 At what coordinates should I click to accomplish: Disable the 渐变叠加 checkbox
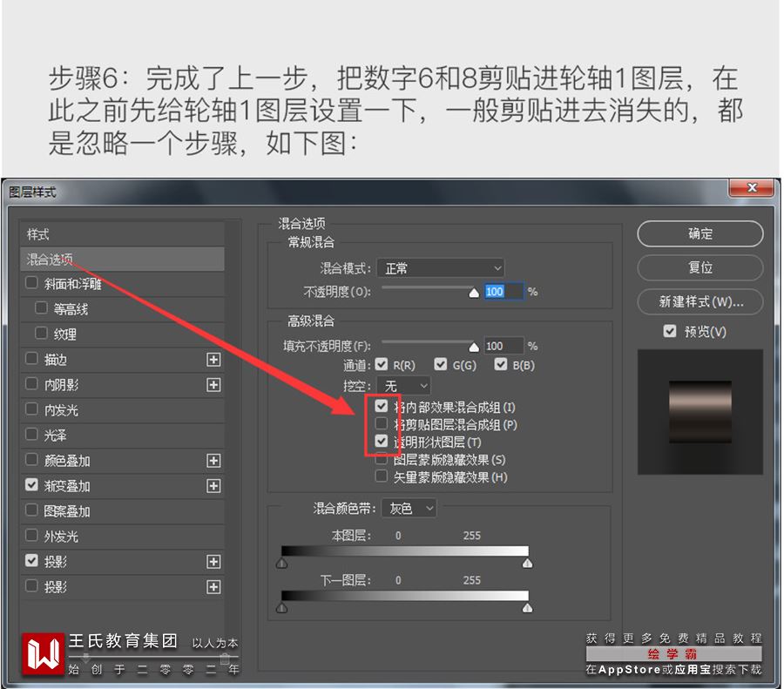(x=31, y=484)
